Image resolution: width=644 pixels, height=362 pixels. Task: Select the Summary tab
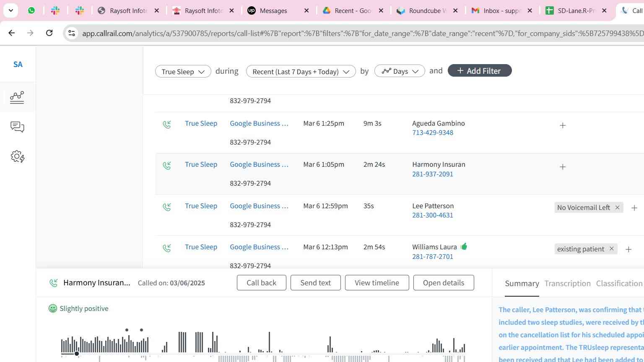522,284
